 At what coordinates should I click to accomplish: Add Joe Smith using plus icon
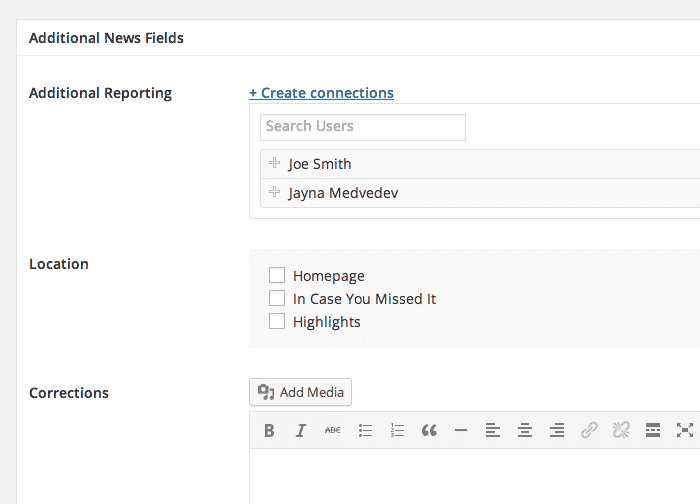pos(275,163)
